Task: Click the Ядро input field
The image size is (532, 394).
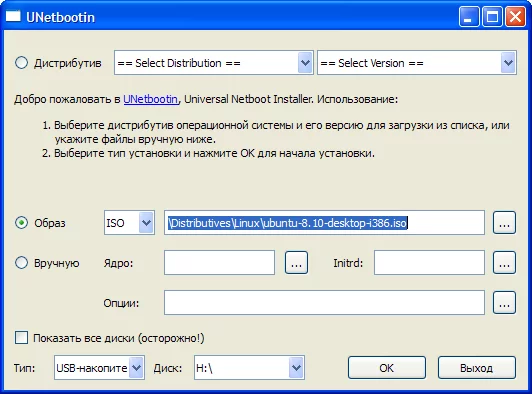Action: (x=220, y=263)
